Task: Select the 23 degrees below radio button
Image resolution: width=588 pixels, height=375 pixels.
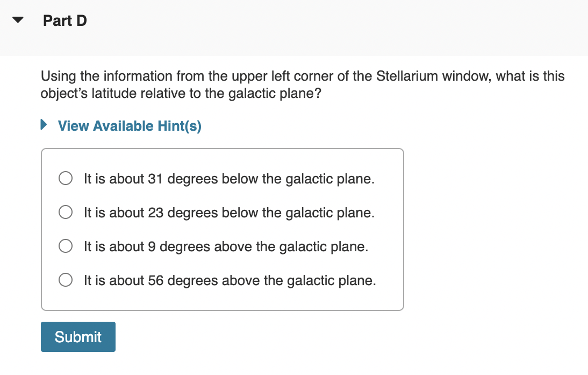Action: click(x=66, y=212)
